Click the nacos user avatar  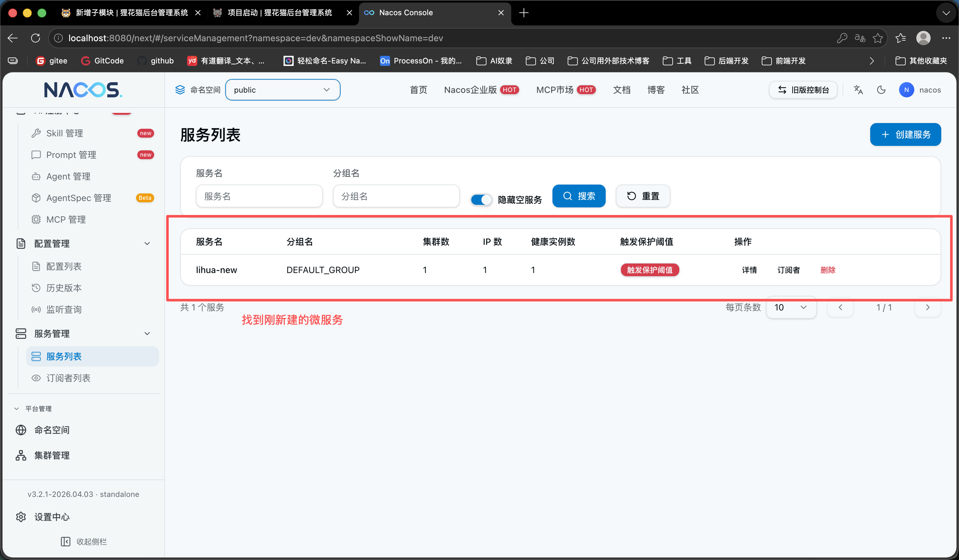pos(906,90)
